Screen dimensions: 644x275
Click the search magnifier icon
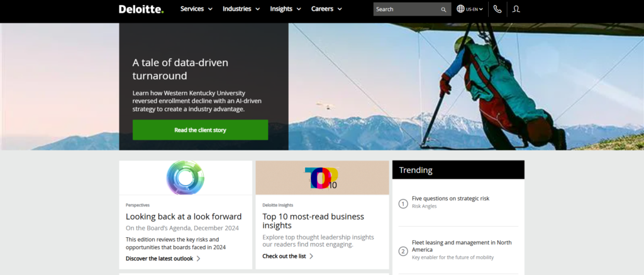(443, 9)
